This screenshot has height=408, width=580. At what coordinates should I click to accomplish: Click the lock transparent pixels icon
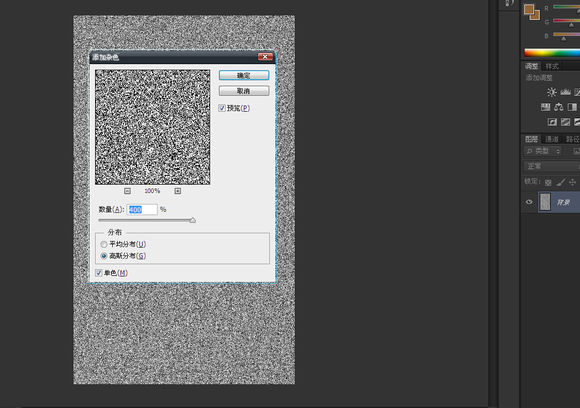pos(548,182)
